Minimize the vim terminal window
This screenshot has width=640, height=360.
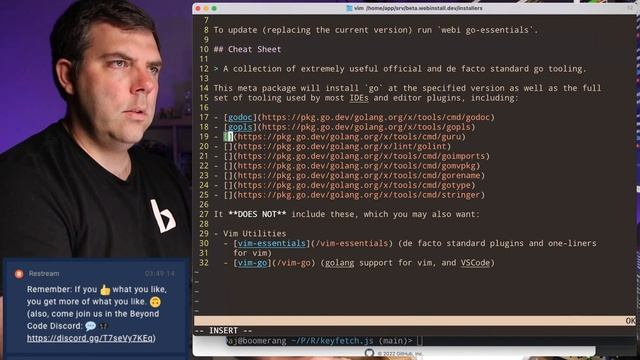pos(206,8)
